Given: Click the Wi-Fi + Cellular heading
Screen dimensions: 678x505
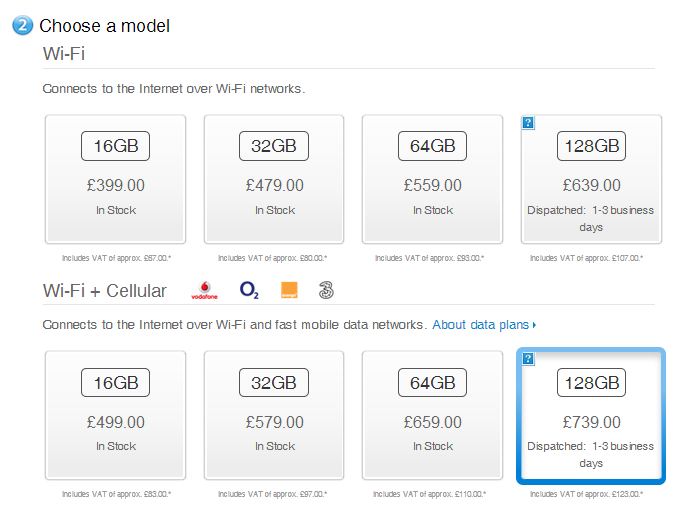Looking at the screenshot, I should tap(104, 291).
